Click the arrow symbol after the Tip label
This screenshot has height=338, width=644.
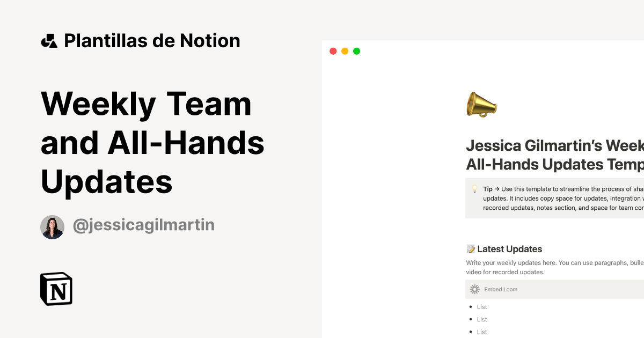click(x=496, y=189)
